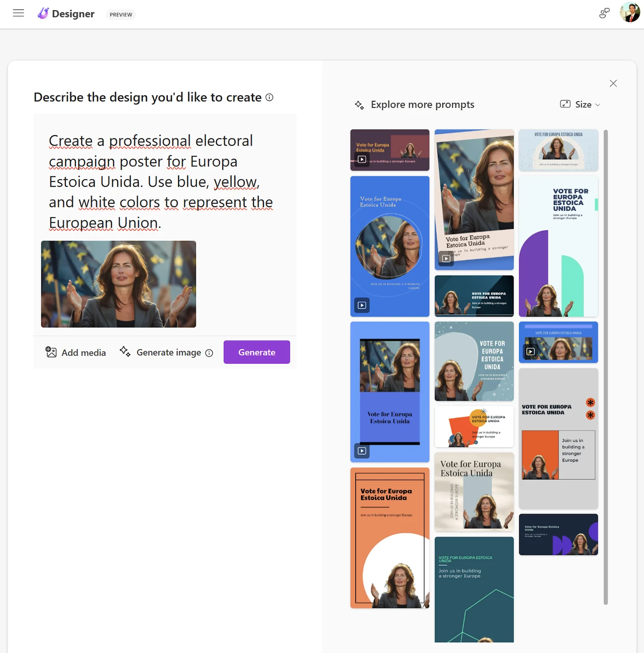
Task: Click the Designer title text
Action: [x=73, y=14]
